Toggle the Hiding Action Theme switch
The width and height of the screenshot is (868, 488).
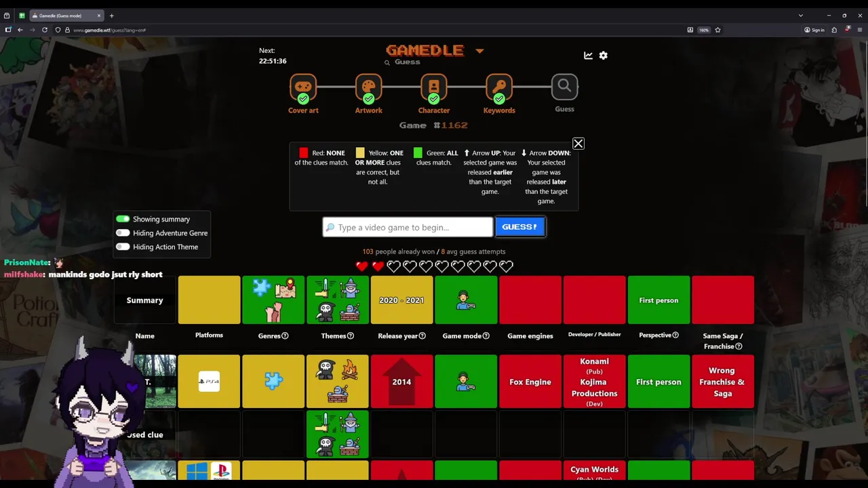pyautogui.click(x=123, y=247)
